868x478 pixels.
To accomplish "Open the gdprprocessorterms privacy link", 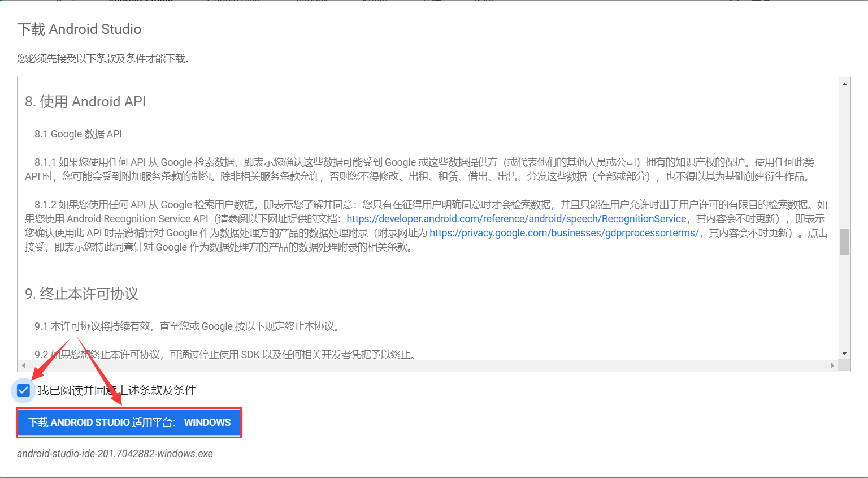I will pyautogui.click(x=564, y=233).
